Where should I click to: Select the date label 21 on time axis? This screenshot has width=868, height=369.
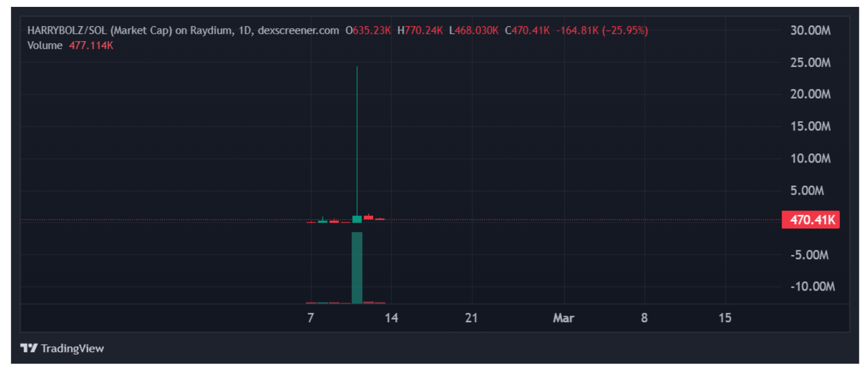coord(471,318)
